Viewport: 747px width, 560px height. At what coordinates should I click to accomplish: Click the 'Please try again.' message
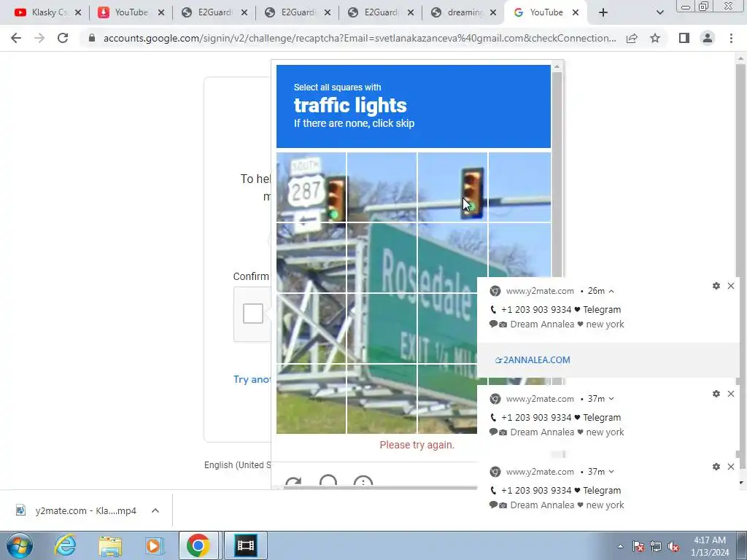pos(417,445)
